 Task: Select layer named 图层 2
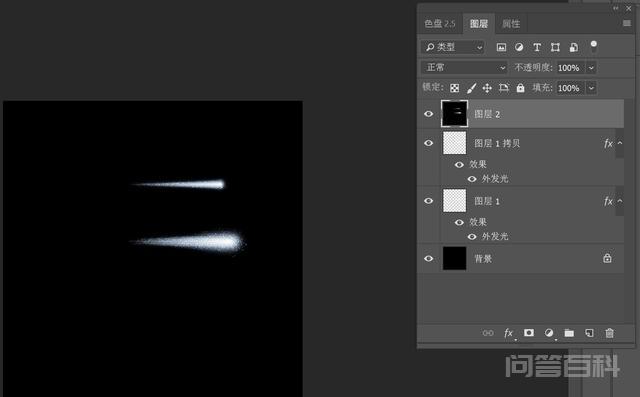click(x=487, y=114)
